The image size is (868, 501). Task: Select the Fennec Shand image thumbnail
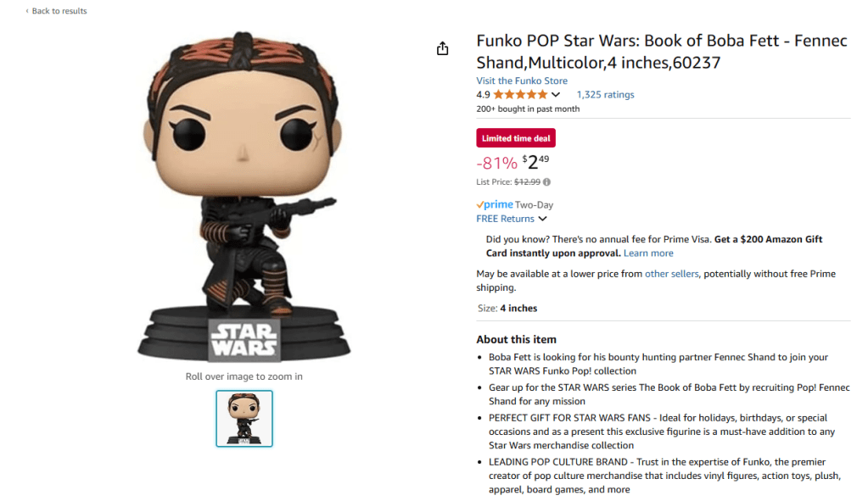click(x=244, y=418)
